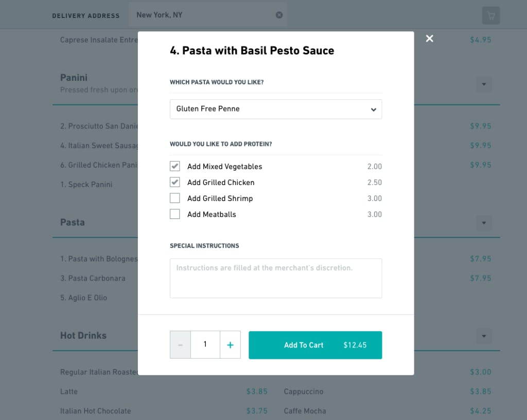Viewport: 527px width, 420px height.
Task: Clear the New York delivery address field
Action: tap(279, 14)
